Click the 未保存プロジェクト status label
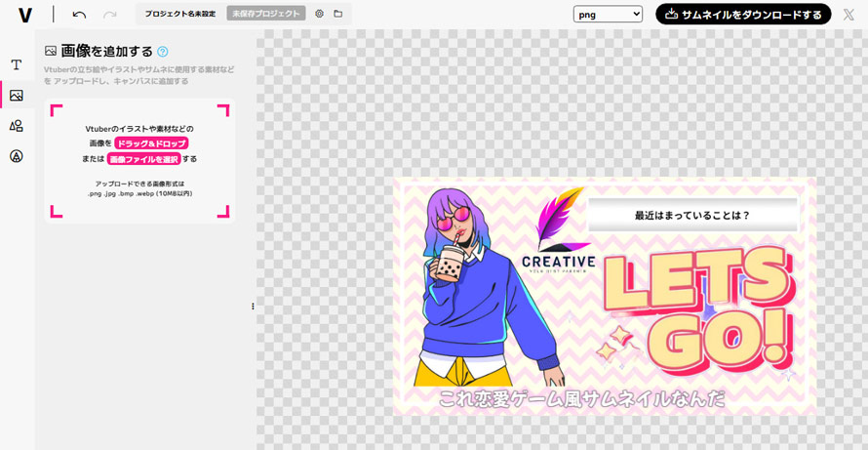The height and width of the screenshot is (450, 868). pos(265,14)
